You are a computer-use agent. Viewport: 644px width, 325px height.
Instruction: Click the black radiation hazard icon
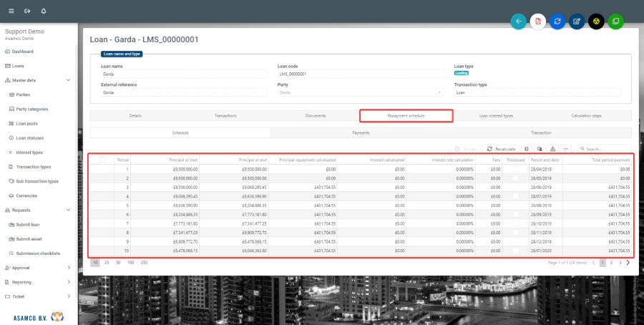click(x=596, y=21)
